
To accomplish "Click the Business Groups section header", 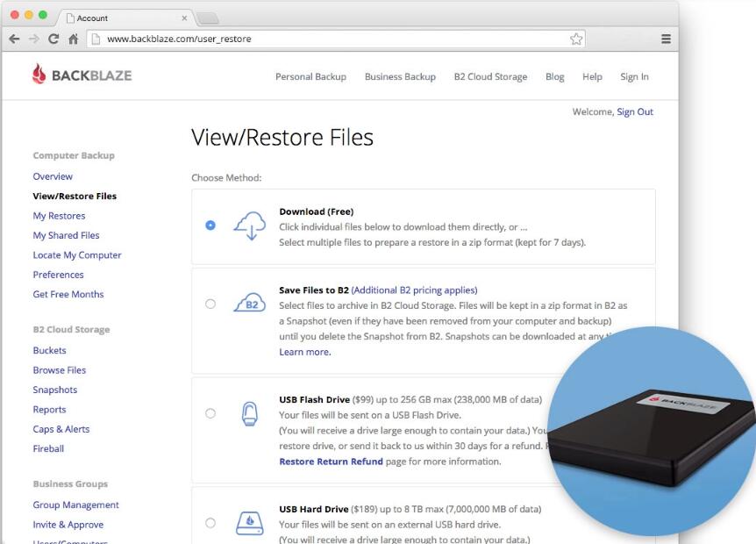I will click(70, 484).
